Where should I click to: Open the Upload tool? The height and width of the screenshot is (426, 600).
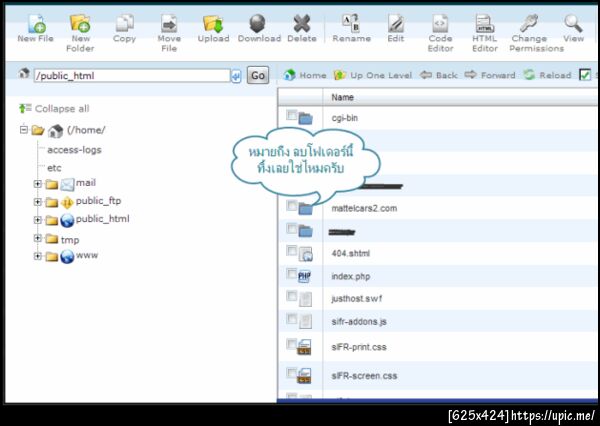(213, 24)
